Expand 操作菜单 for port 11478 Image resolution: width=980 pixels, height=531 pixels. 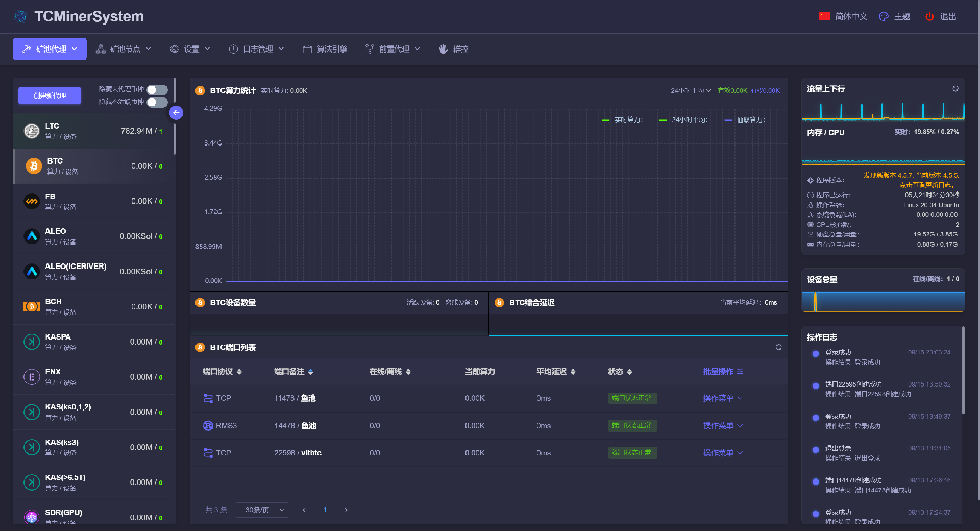(x=722, y=398)
